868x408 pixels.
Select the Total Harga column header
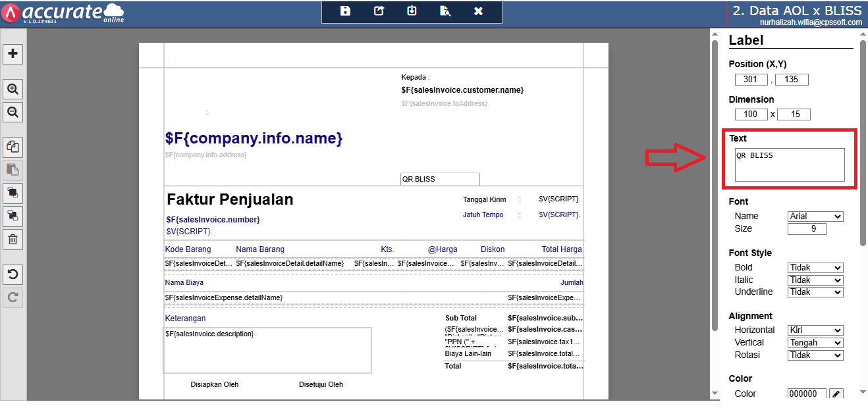tap(562, 249)
